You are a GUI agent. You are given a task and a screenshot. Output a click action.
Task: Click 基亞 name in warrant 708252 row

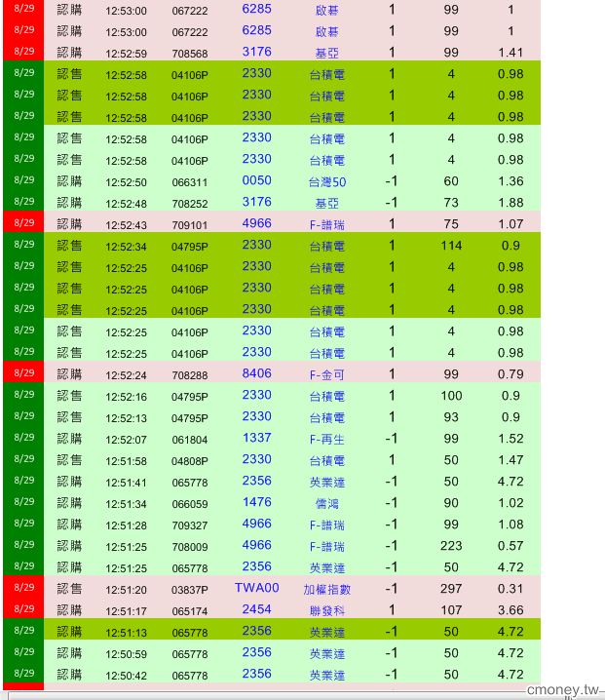[x=327, y=203]
